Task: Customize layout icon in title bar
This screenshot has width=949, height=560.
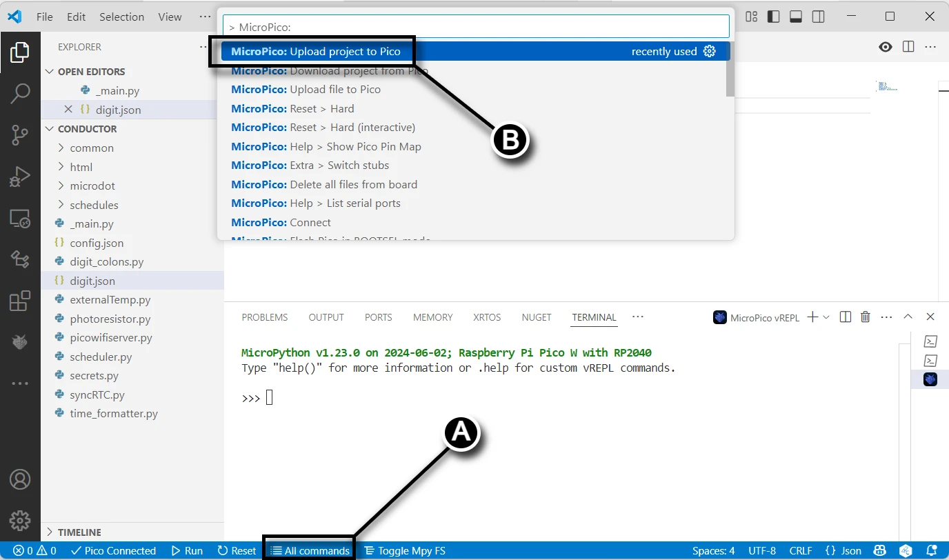Action: tap(752, 17)
